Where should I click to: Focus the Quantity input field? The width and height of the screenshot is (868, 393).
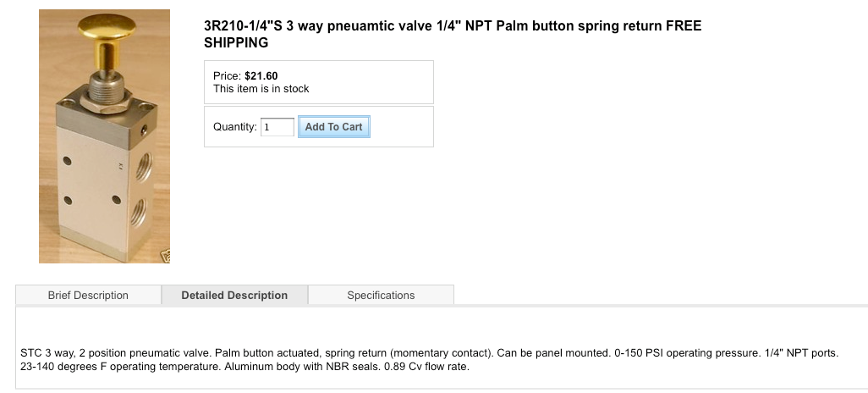coord(277,127)
